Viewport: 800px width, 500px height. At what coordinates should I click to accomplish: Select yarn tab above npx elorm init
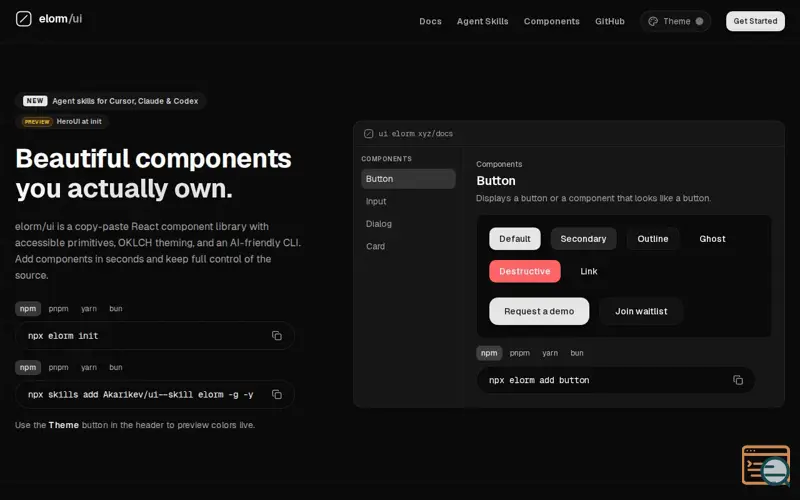[89, 309]
